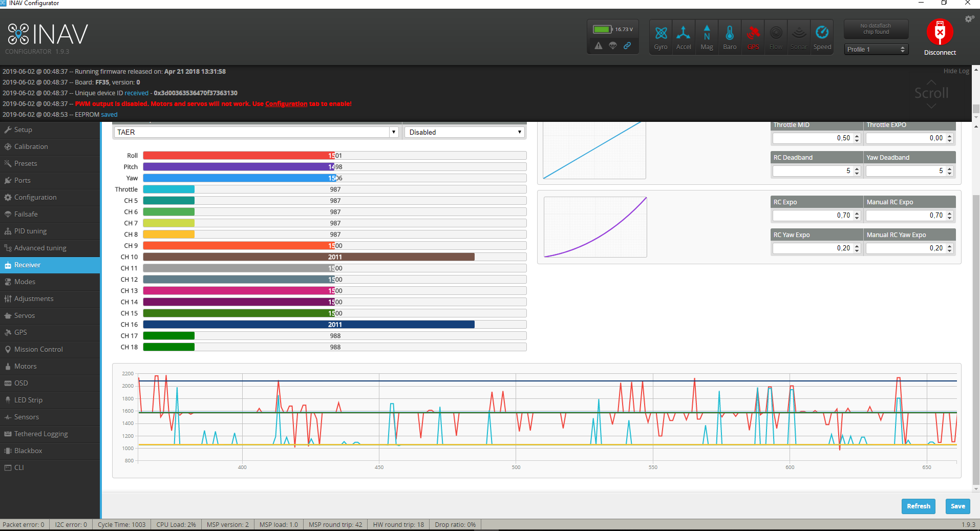Viewport: 980px width, 531px height.
Task: Click the Save button
Action: 957,506
